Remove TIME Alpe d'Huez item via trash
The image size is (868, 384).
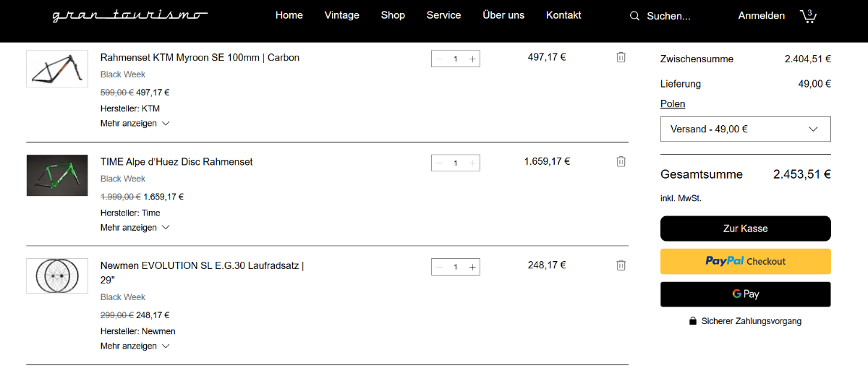621,161
